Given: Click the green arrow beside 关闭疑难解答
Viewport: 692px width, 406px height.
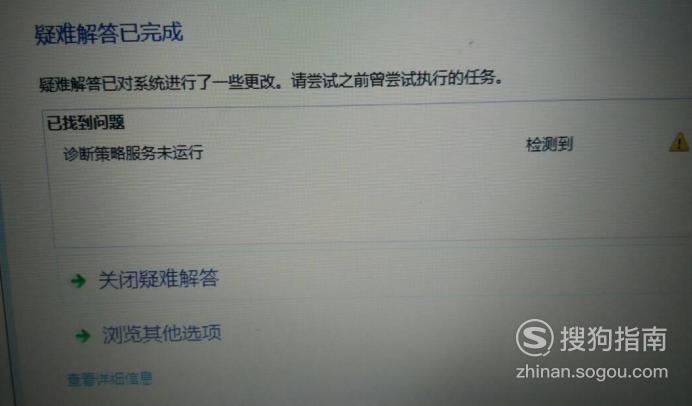Looking at the screenshot, I should point(79,281).
